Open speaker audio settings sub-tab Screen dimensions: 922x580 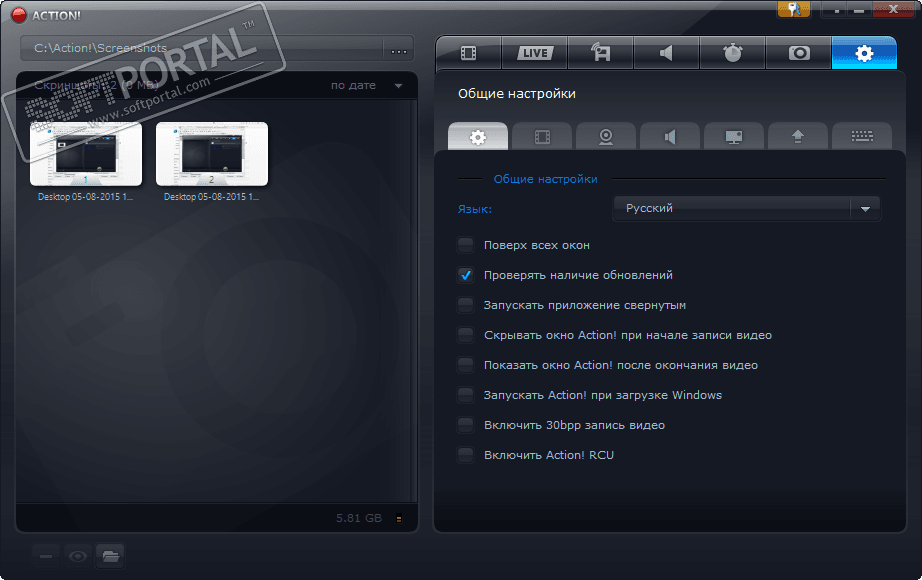point(670,136)
